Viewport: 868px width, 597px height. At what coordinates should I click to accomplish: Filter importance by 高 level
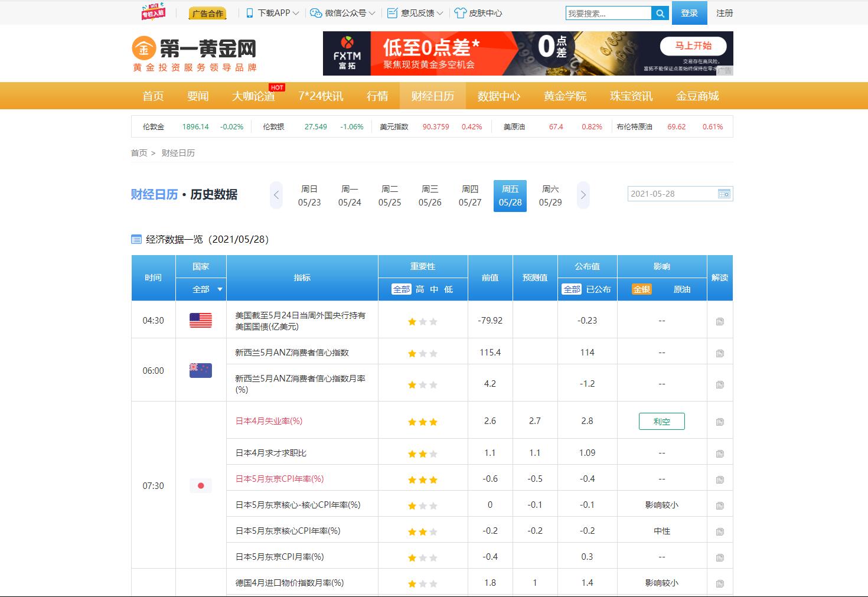point(420,289)
